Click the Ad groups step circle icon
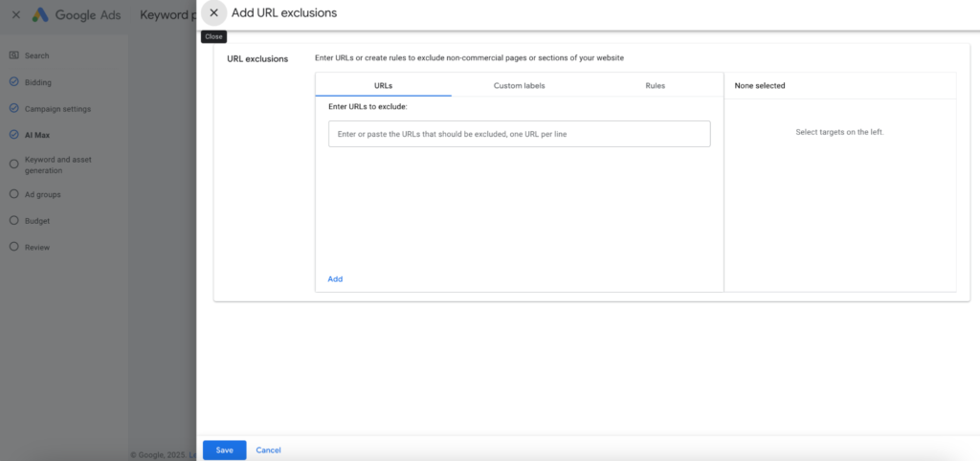 pyautogui.click(x=13, y=194)
